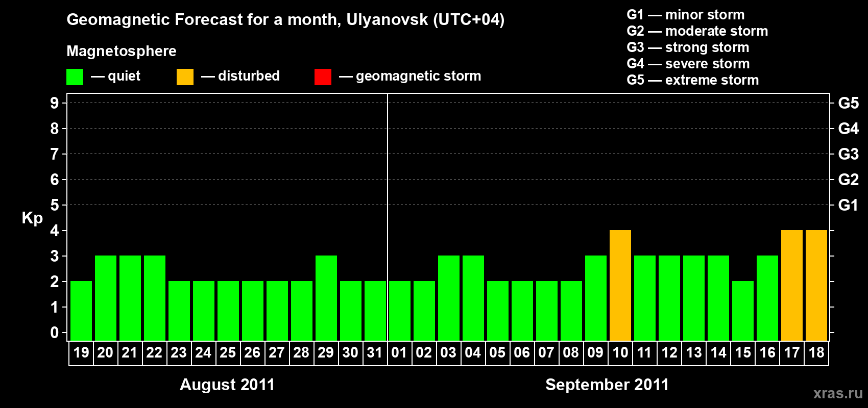Viewport: 868px width, 408px height.
Task: Click the G4 label on the right axis
Action: [x=849, y=129]
